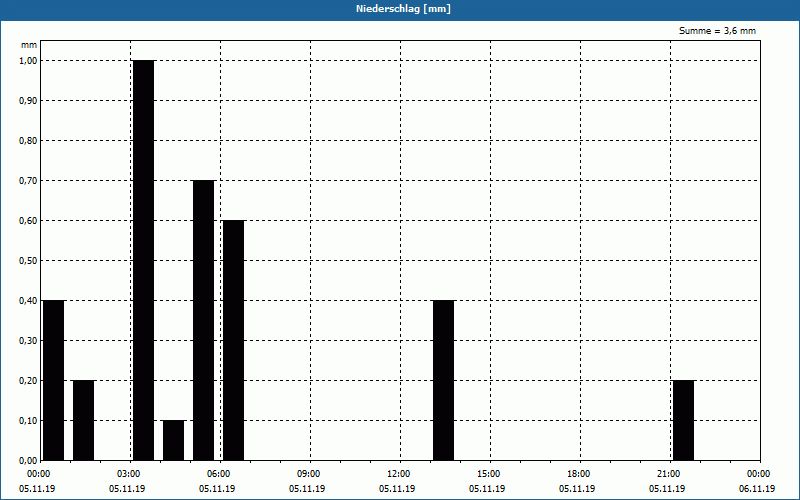Click the 1,00 y-axis value

coord(28,61)
